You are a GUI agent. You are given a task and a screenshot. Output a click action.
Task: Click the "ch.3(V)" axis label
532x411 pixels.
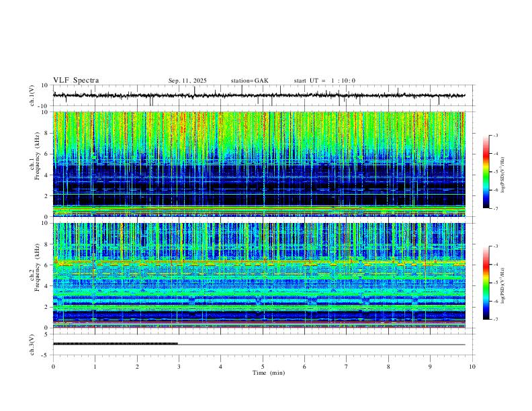coord(32,345)
